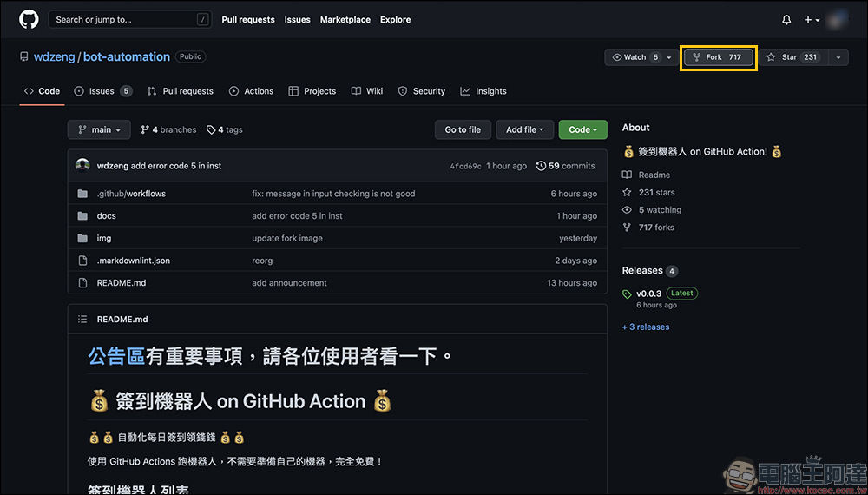Screen dimensions: 868x495
Task: Open the docs folder
Action: (x=106, y=215)
